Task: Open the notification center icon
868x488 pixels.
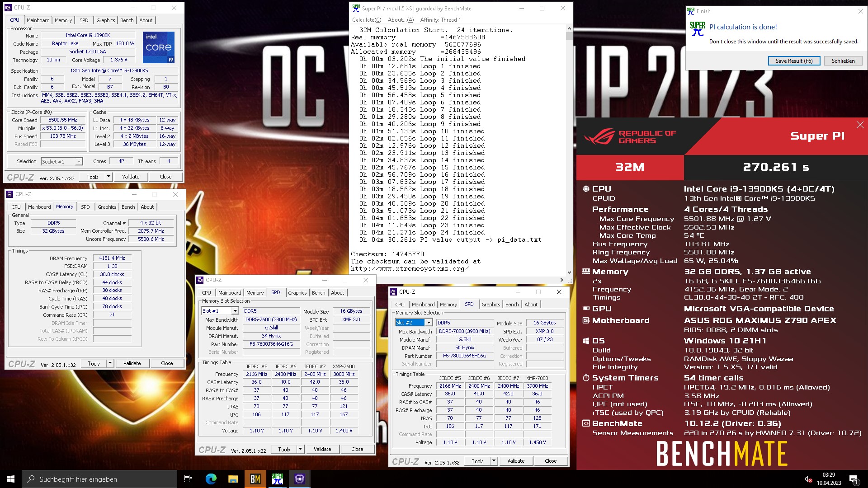Action: click(x=854, y=479)
